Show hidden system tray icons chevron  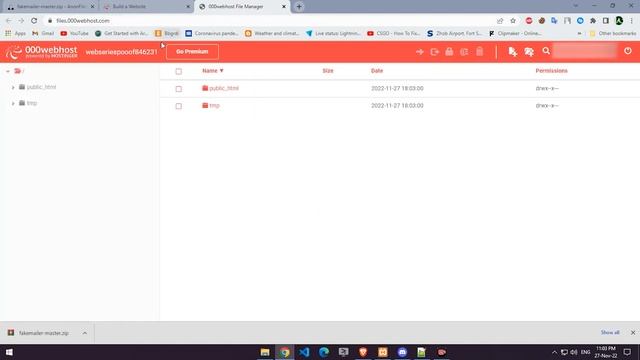[554, 352]
